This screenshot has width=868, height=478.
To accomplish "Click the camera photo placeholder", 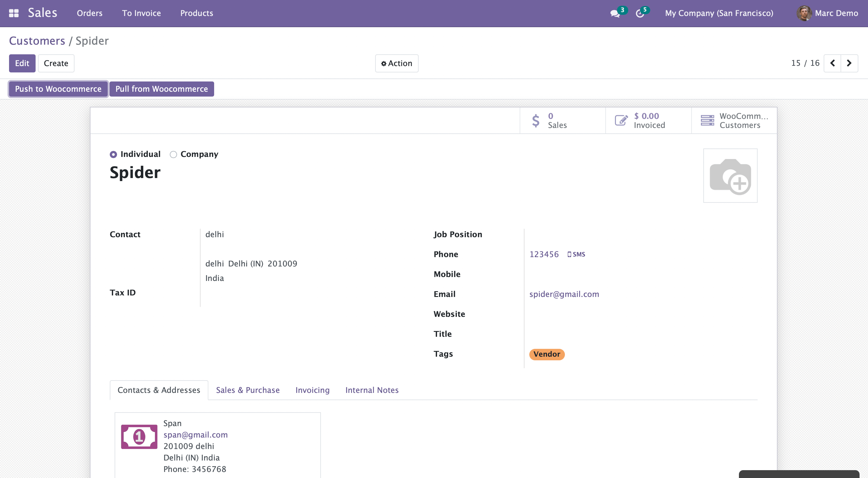I will tap(730, 176).
